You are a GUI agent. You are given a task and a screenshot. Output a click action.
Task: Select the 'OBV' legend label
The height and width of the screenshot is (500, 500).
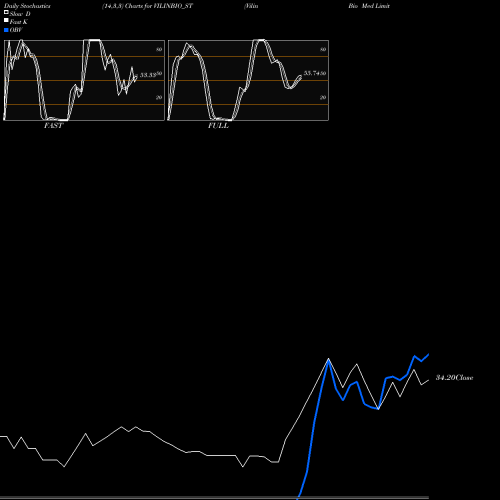click(16, 30)
